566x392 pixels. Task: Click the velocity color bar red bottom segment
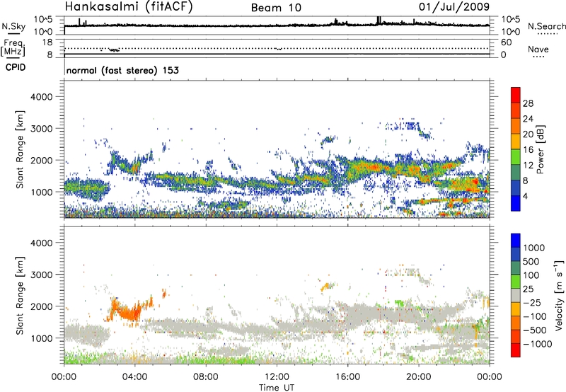[x=516, y=350]
